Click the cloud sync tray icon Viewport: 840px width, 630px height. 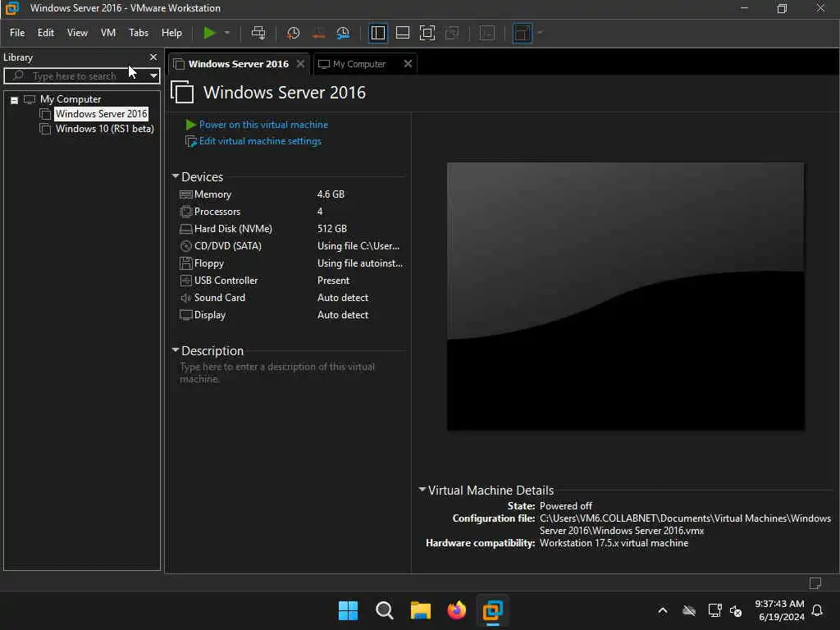click(689, 610)
